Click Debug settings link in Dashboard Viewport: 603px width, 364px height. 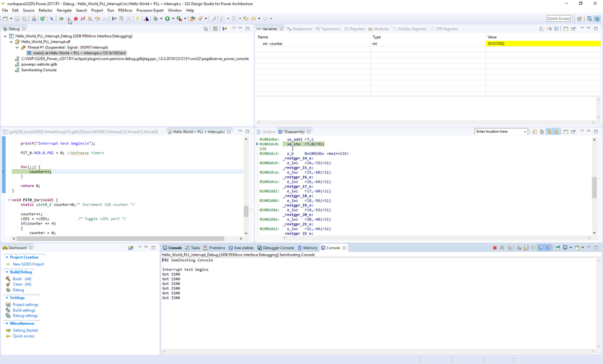(25, 316)
